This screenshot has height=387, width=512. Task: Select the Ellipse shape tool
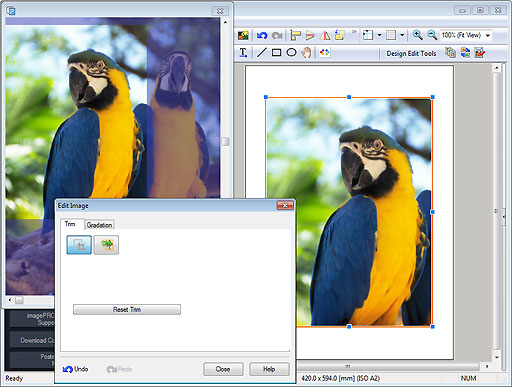pos(291,53)
